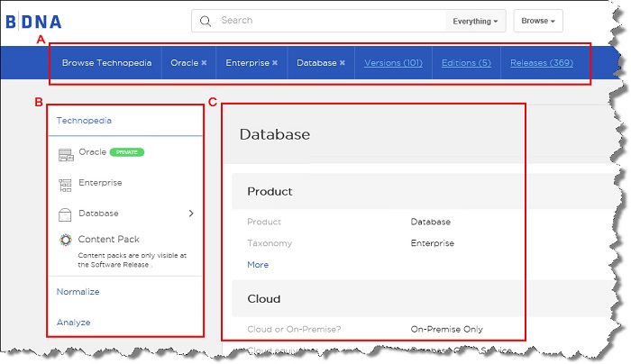Select the Oracle breadcrumb
Screen dimensions: 631x364
(x=184, y=63)
